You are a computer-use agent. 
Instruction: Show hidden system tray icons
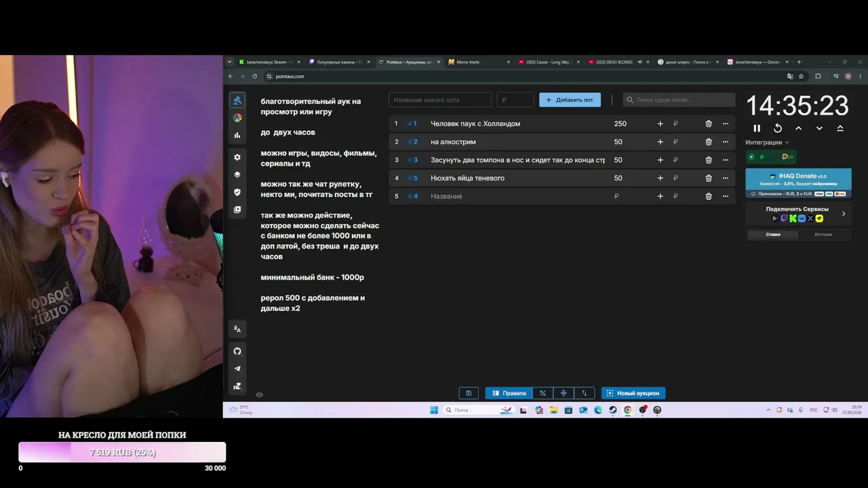point(768,410)
